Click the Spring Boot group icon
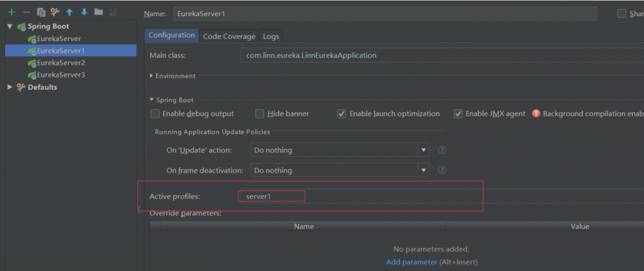The height and width of the screenshot is (271, 644). 21,26
